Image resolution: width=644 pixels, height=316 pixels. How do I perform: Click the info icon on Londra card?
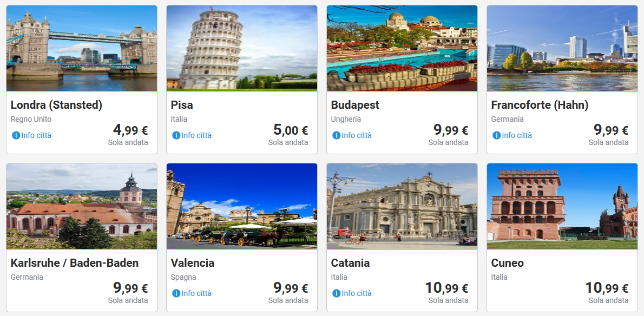(16, 135)
